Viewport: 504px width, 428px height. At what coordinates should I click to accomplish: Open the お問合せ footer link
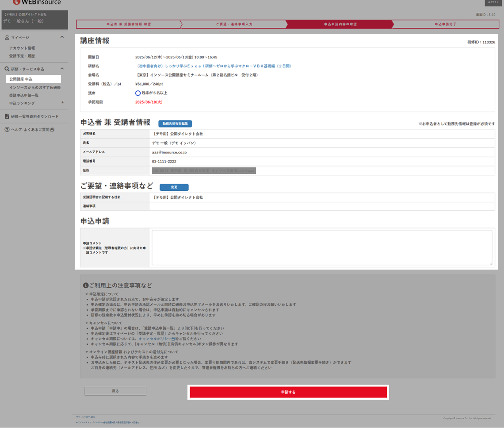tap(135, 423)
